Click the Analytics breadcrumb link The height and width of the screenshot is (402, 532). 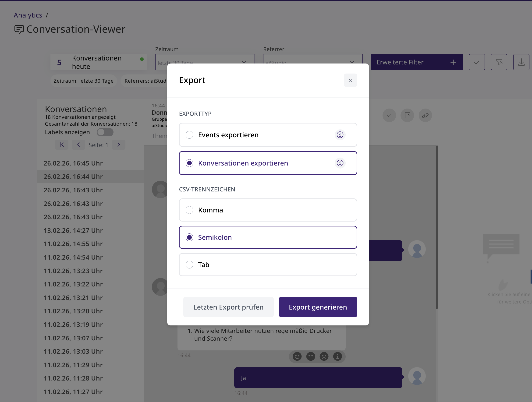[x=28, y=15]
